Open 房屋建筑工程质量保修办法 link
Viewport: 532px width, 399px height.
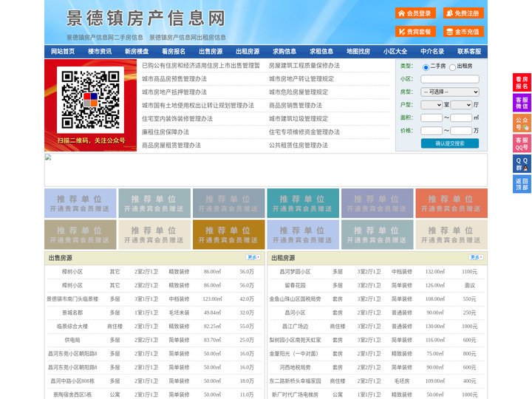304,66
